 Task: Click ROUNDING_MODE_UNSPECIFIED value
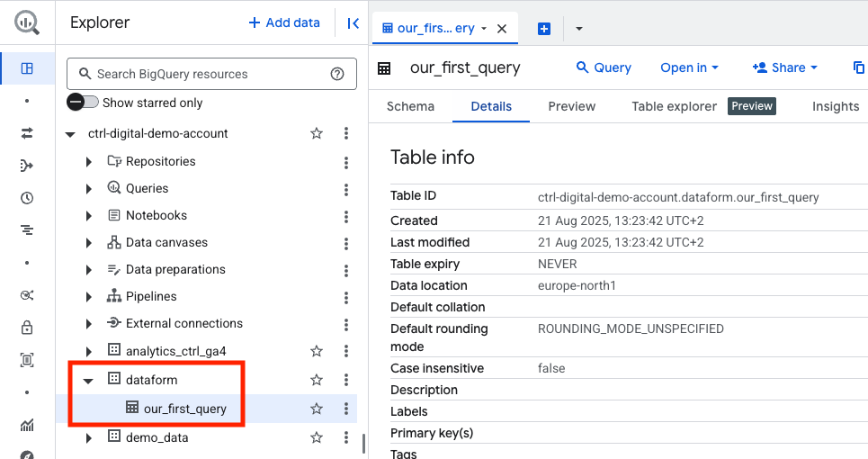[631, 328]
